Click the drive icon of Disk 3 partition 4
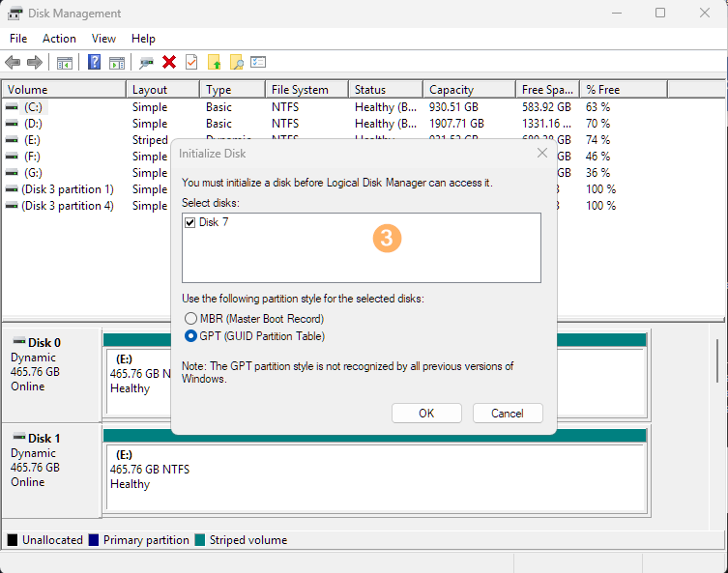 coord(12,206)
